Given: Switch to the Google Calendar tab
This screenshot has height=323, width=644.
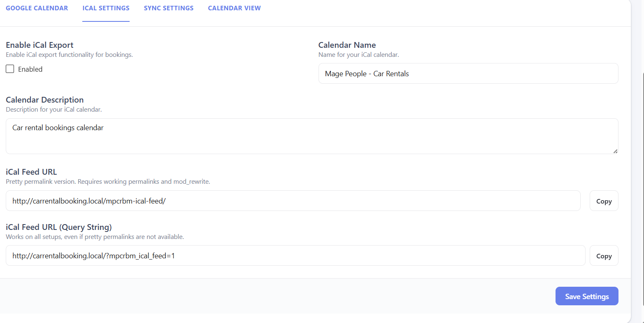Looking at the screenshot, I should click(37, 8).
